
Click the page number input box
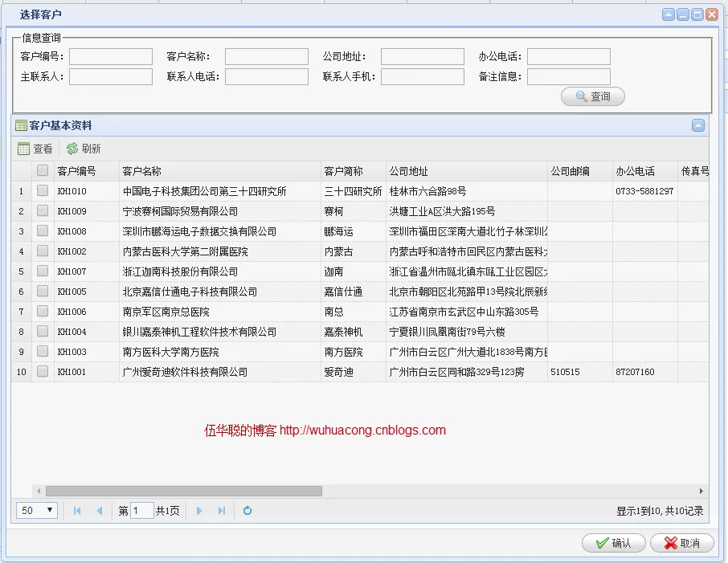pos(142,511)
